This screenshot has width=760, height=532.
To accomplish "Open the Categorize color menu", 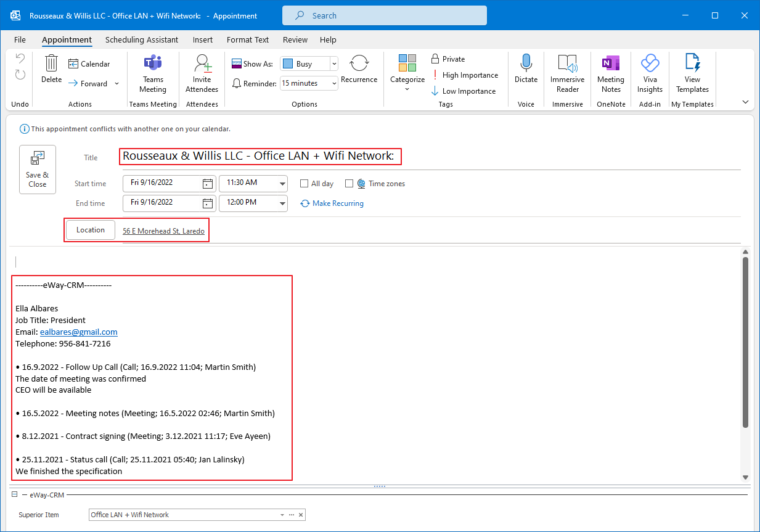I will coord(407,73).
